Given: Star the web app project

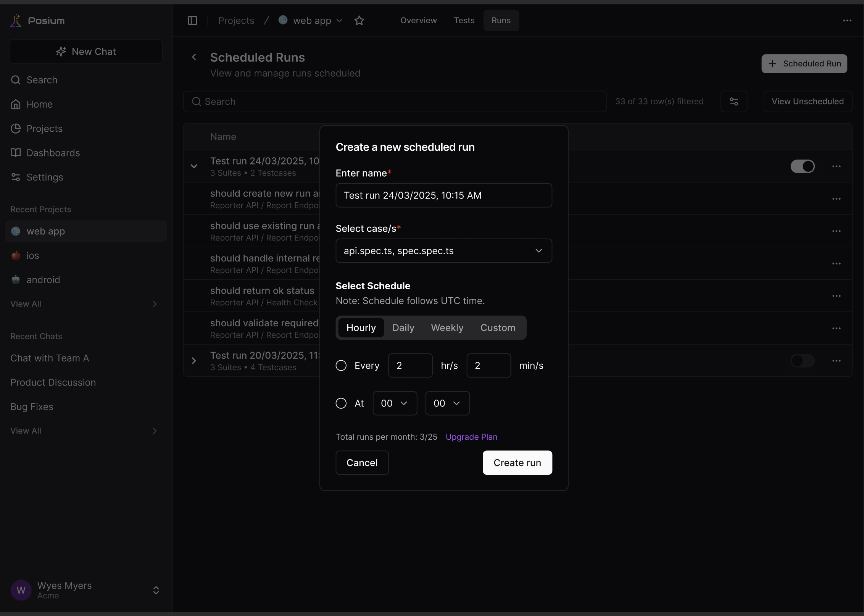Looking at the screenshot, I should 359,21.
